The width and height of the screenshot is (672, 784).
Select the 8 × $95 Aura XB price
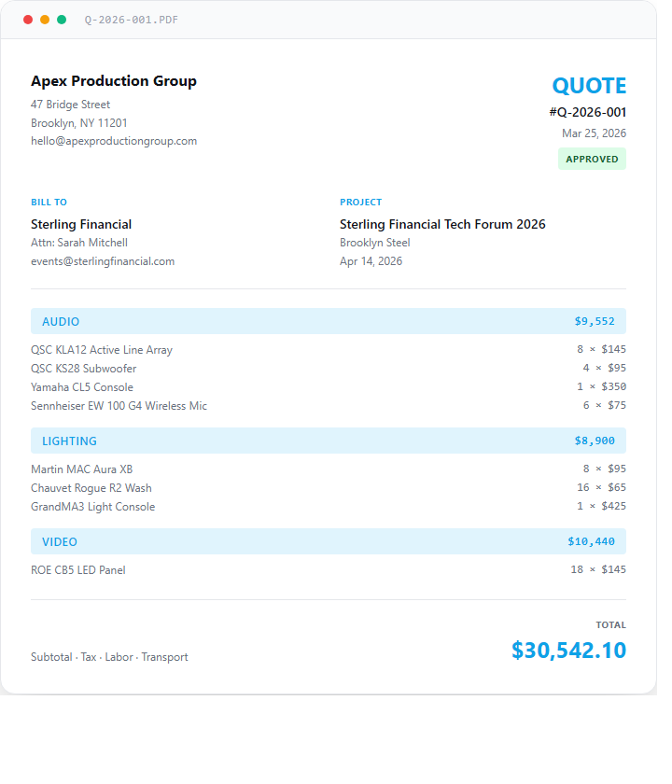pyautogui.click(x=605, y=469)
